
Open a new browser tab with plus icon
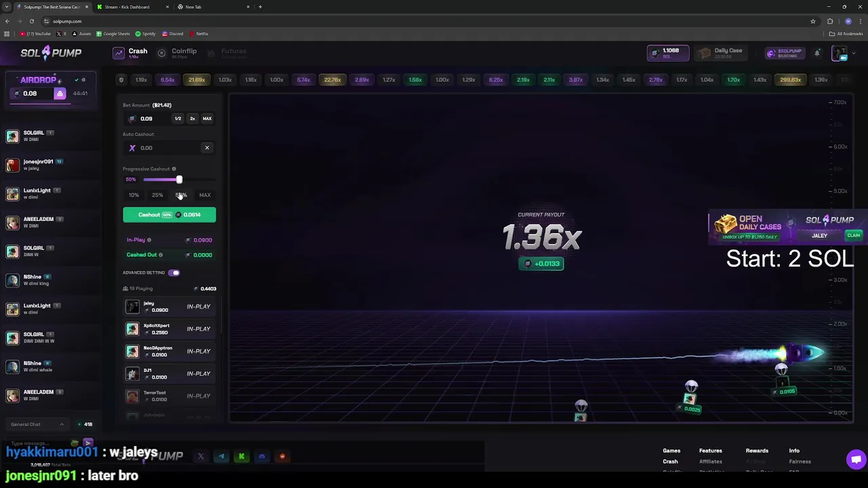click(260, 7)
